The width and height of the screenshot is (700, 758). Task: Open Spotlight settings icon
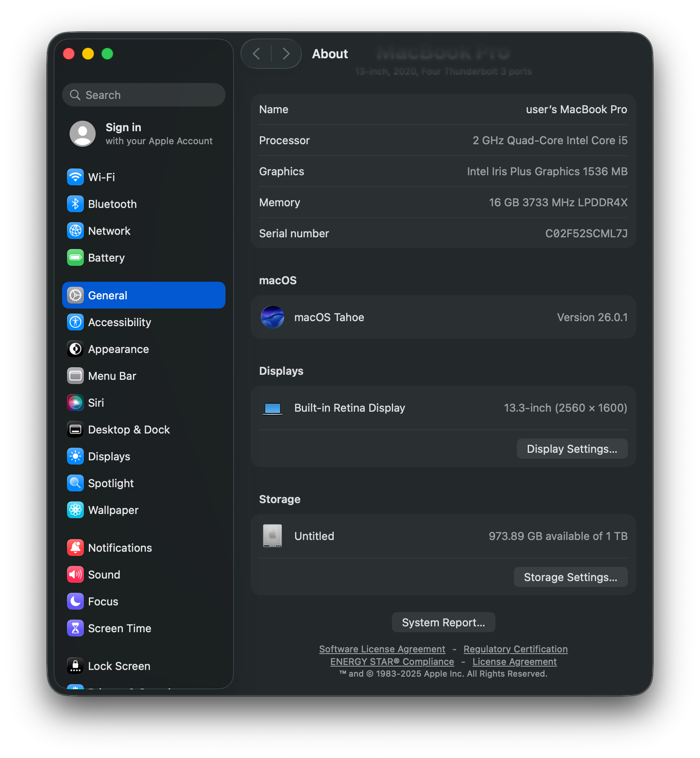tap(75, 483)
